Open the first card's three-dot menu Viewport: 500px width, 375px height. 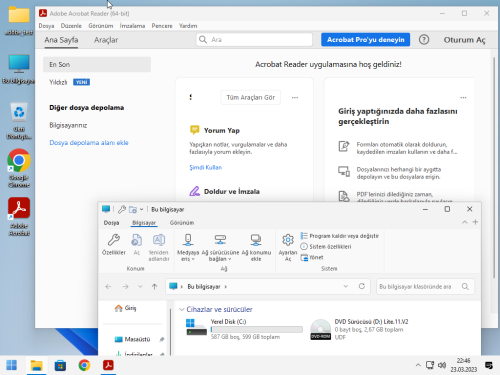[x=295, y=97]
